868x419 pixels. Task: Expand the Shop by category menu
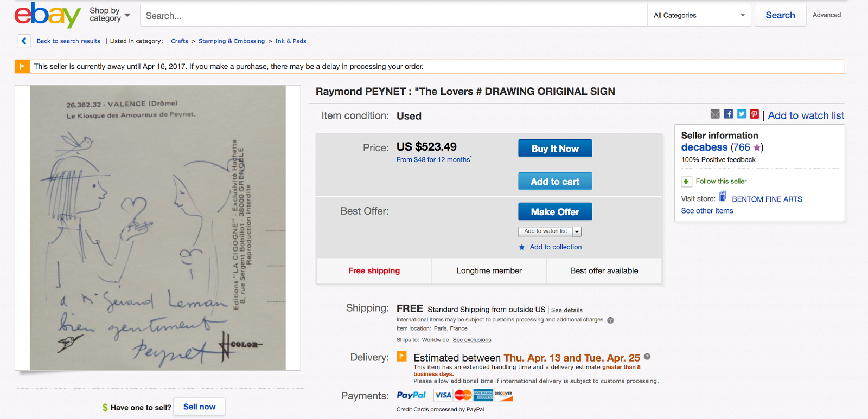coord(110,15)
